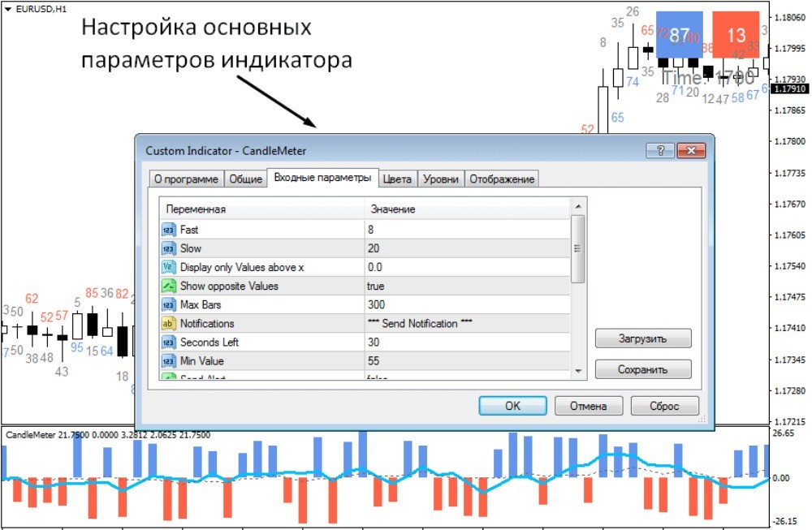Open dialog help via question mark icon
The image size is (812, 530).
coord(661,150)
